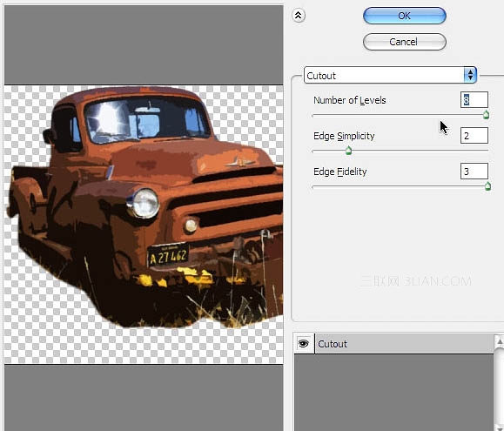
Task: Click the Number of Levels label
Action: [350, 100]
